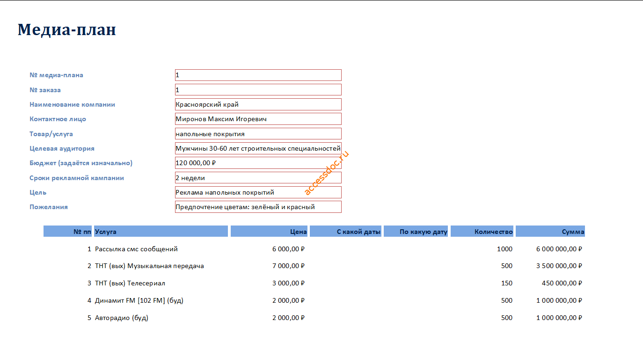Select the Динамит FM sum 1 000 000,00 ₽

[x=559, y=300]
